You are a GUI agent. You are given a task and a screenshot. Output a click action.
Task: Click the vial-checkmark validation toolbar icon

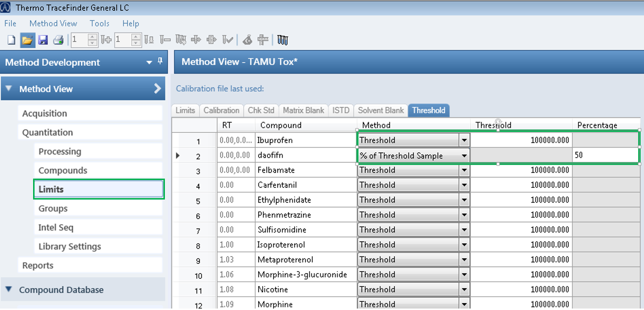227,40
